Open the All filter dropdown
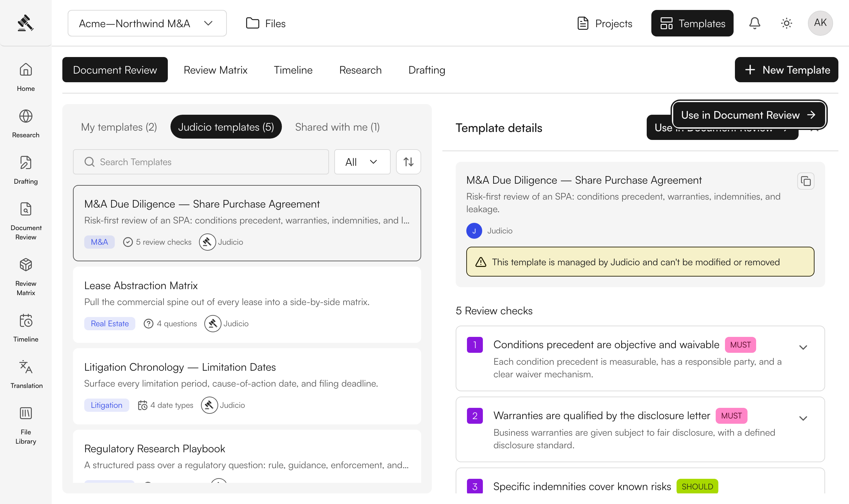The height and width of the screenshot is (504, 849). 362,162
